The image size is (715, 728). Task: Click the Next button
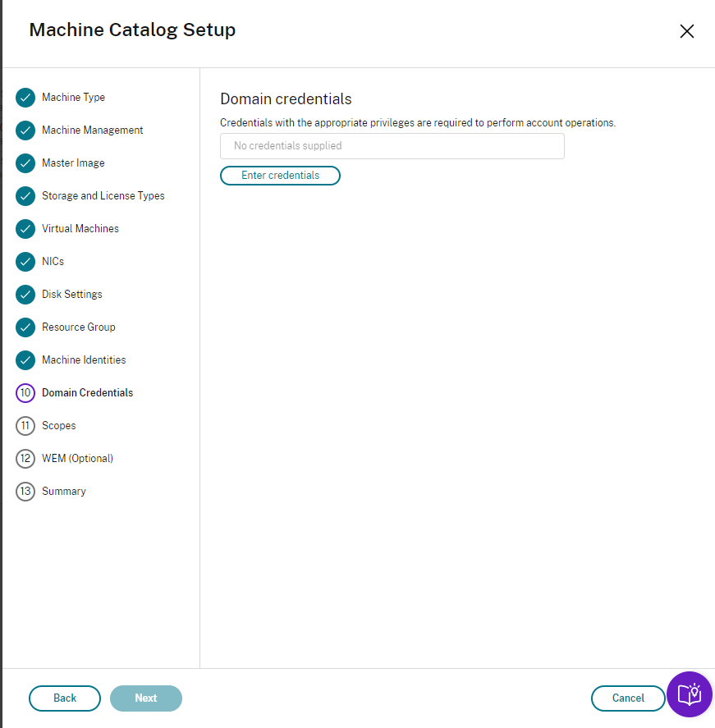tap(146, 698)
